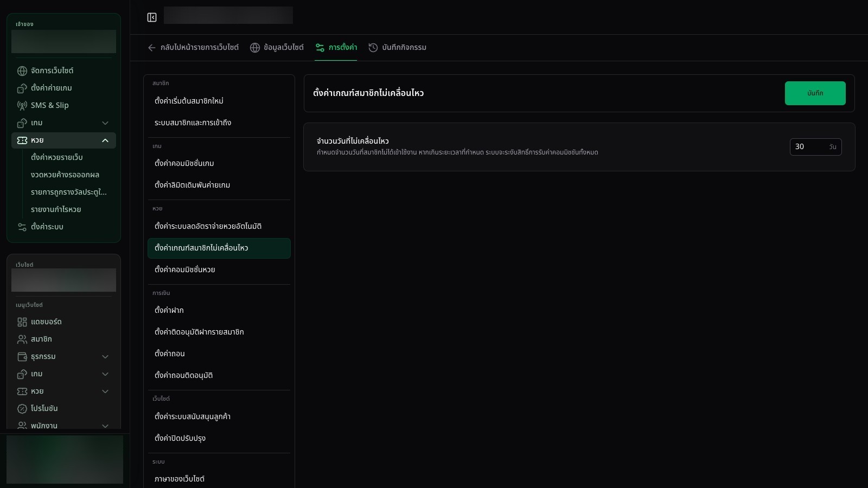Click the โปรโมชัน discount icon
This screenshot has height=488, width=868.
coord(22,409)
